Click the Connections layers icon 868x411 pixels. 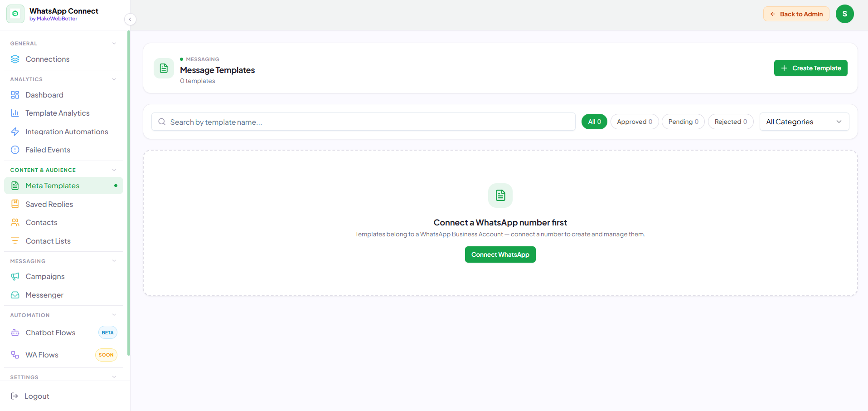click(x=15, y=59)
